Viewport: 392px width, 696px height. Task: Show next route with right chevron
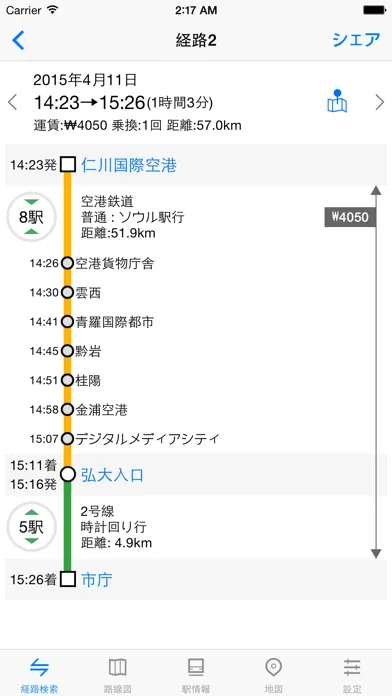[x=380, y=102]
